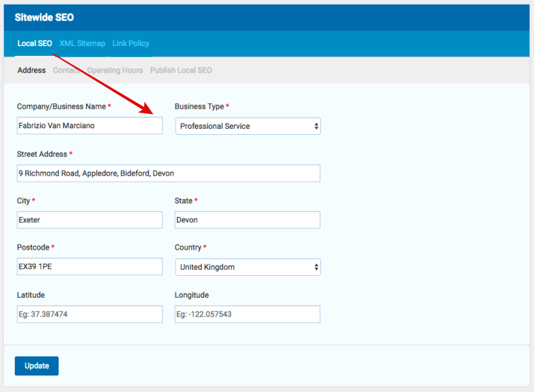Click the Postcode label

(33, 248)
